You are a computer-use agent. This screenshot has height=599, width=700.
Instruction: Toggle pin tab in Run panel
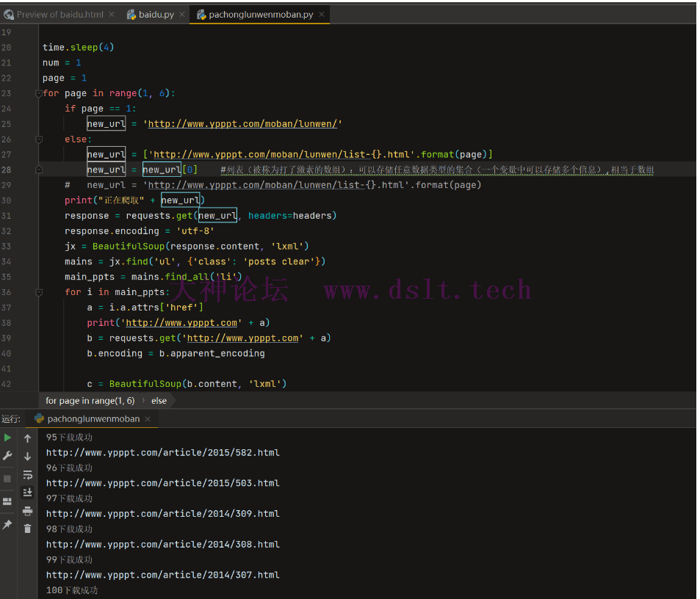[7, 524]
